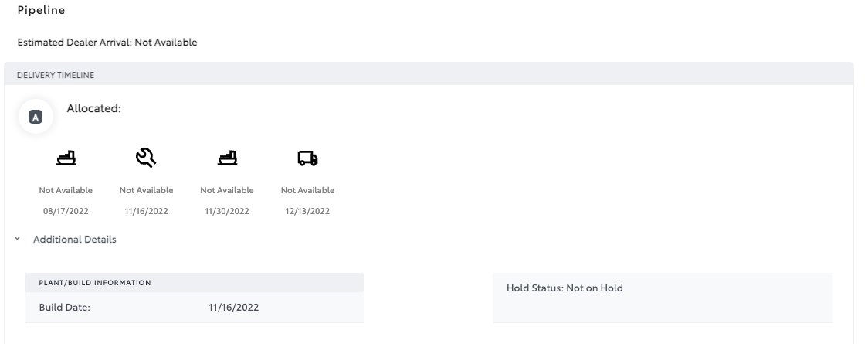Click the 08/17/2022 timeline date
This screenshot has height=344, width=868.
click(66, 211)
